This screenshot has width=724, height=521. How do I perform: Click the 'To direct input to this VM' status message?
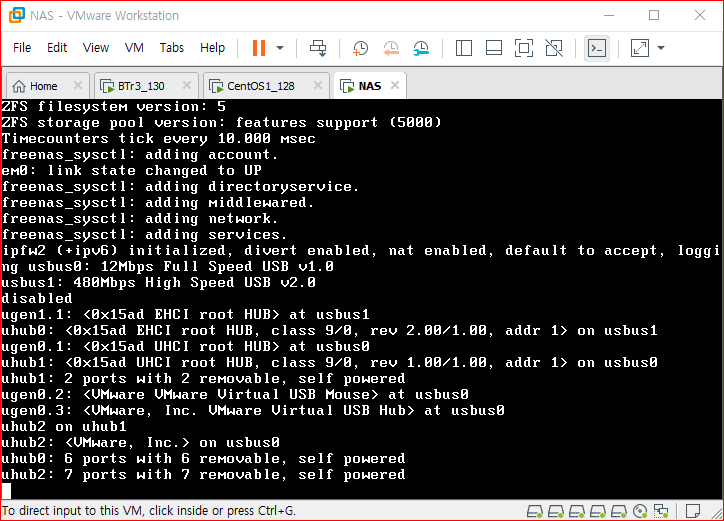(x=148, y=511)
